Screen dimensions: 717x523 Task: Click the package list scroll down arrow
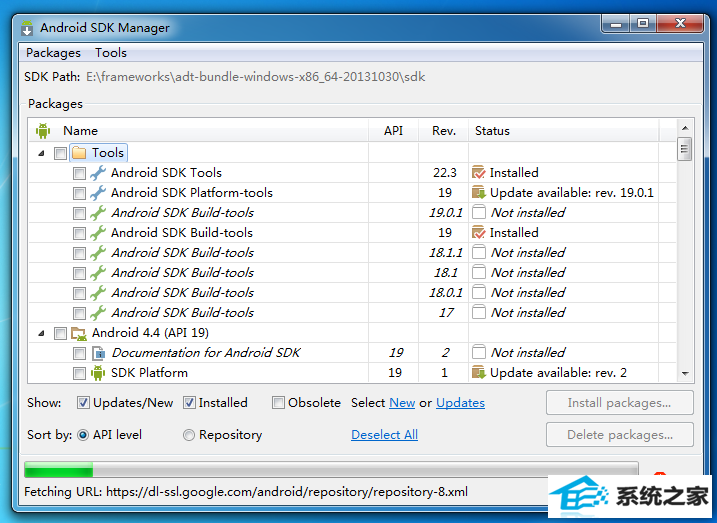coord(685,374)
